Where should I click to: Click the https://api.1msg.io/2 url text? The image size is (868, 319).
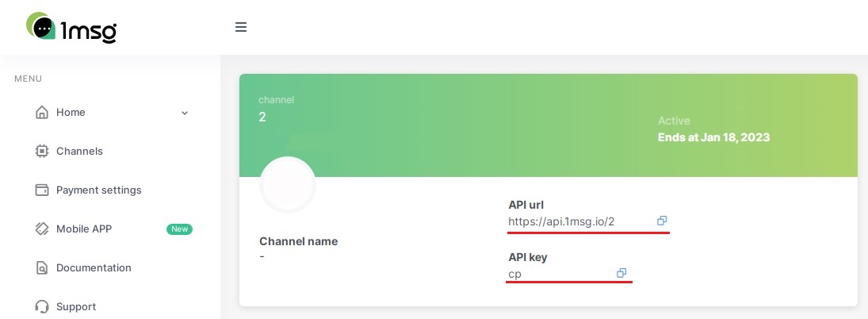[x=561, y=221]
